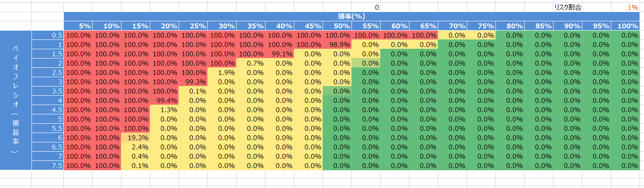The height and width of the screenshot is (188, 644).
Task: Click the cell showing 1.9%
Action: click(222, 72)
